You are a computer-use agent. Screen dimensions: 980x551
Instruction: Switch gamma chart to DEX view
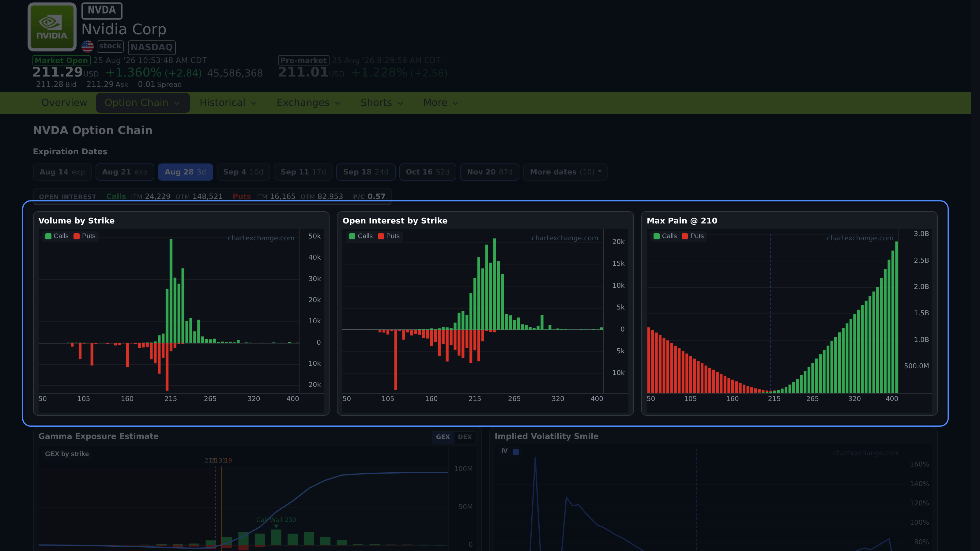[x=465, y=437]
